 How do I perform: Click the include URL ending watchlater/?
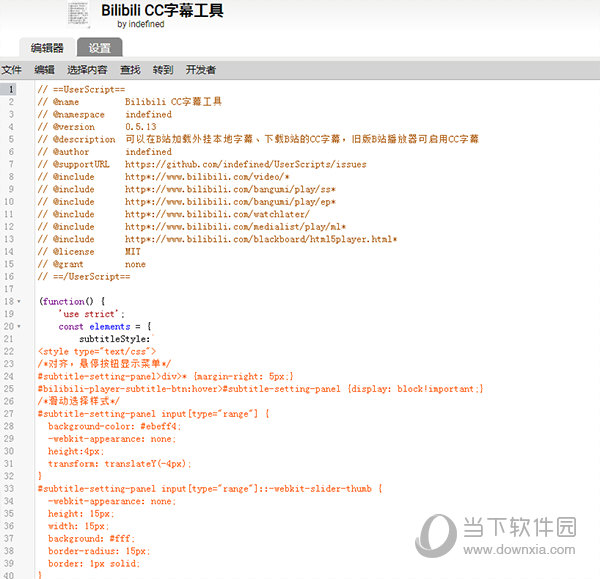(x=217, y=214)
